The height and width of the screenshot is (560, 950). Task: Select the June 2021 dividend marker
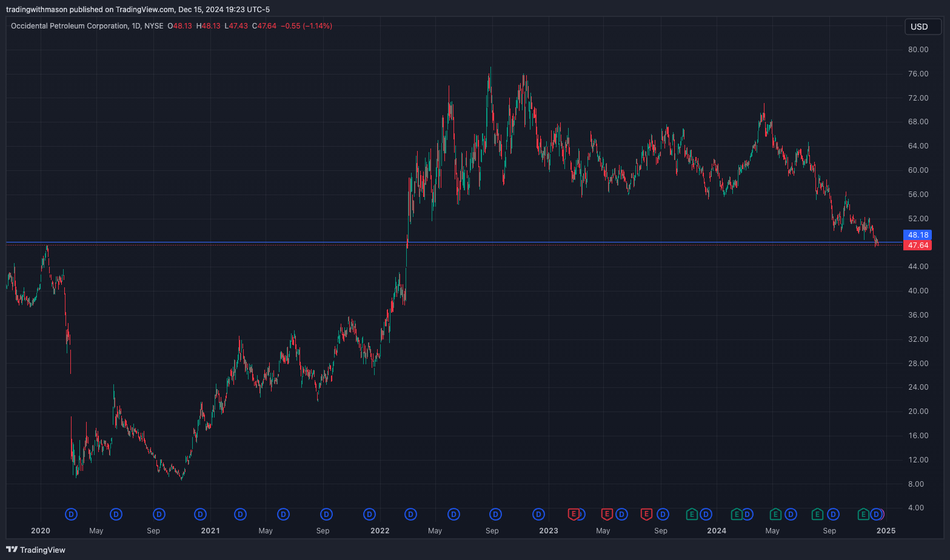point(283,515)
